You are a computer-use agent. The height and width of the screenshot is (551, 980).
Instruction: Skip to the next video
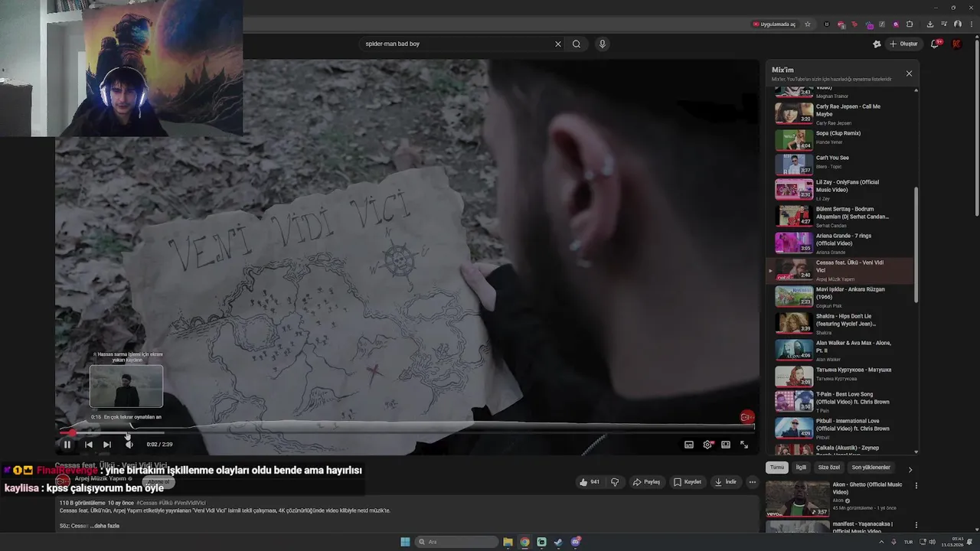(x=107, y=445)
